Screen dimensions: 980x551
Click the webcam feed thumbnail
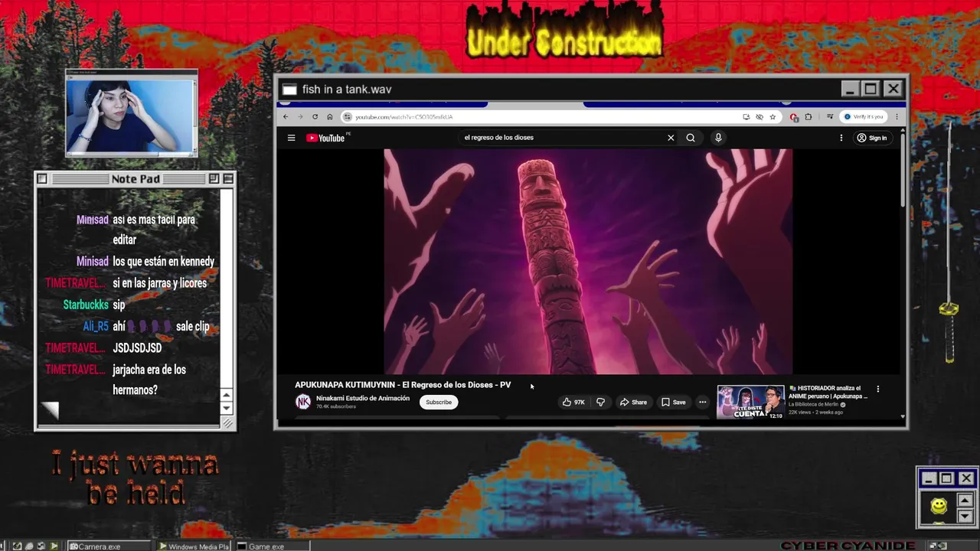pos(131,116)
